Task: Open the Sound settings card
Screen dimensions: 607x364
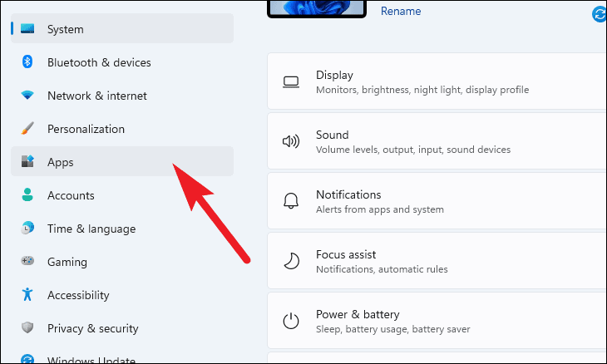Action: (x=437, y=141)
